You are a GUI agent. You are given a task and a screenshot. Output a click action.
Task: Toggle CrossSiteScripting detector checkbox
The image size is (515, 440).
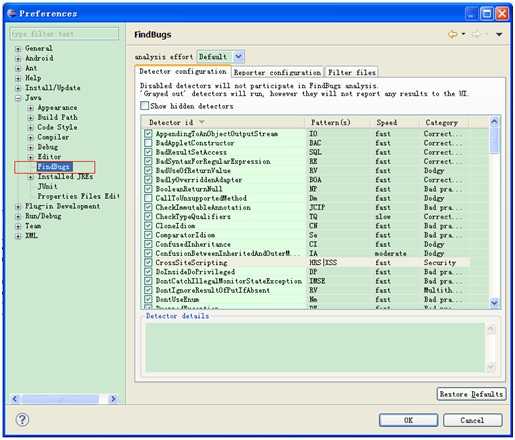click(148, 262)
